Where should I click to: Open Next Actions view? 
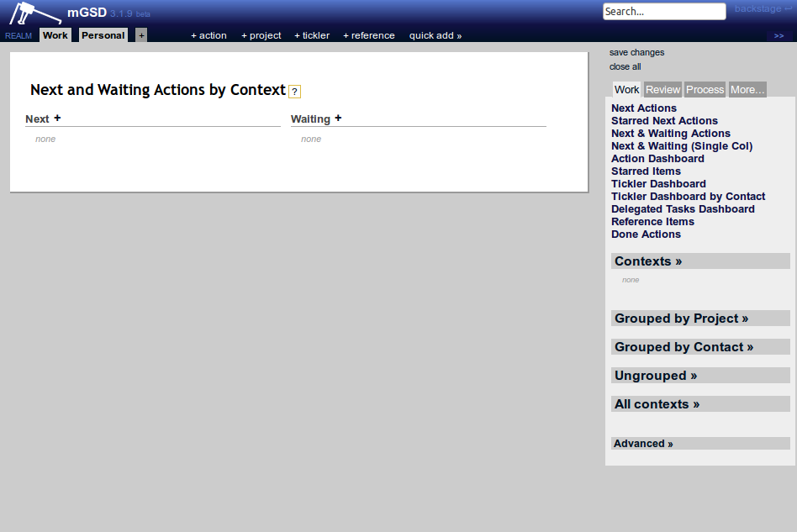643,108
